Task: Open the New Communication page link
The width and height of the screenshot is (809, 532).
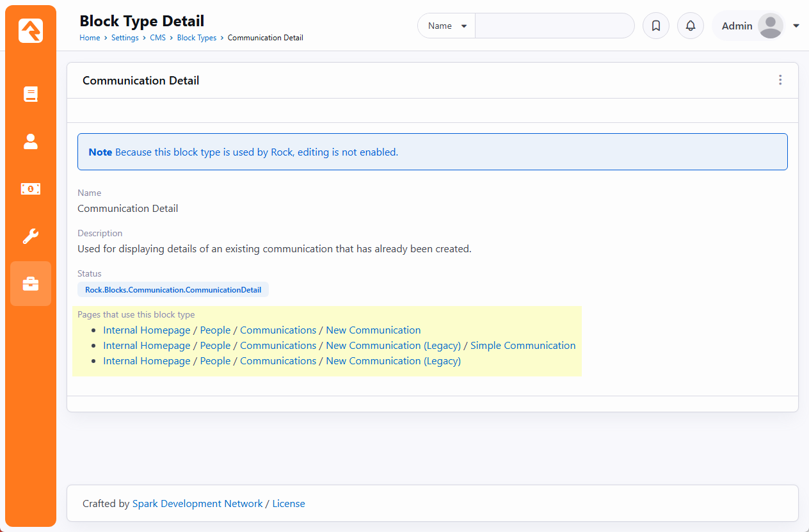Action: click(x=373, y=330)
